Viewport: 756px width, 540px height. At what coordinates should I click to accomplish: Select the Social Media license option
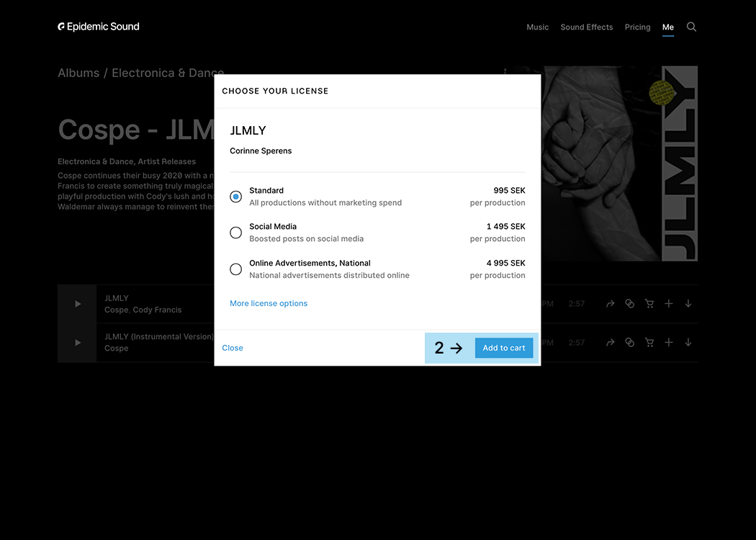coord(235,233)
